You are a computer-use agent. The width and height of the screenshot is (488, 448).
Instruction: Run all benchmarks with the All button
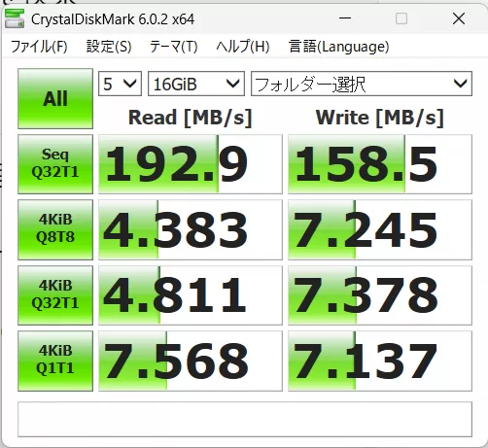tap(55, 98)
